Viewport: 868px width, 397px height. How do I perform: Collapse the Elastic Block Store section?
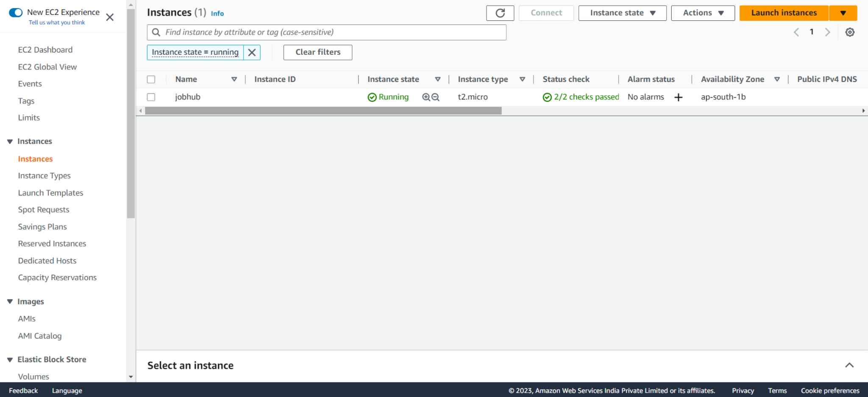tap(10, 360)
